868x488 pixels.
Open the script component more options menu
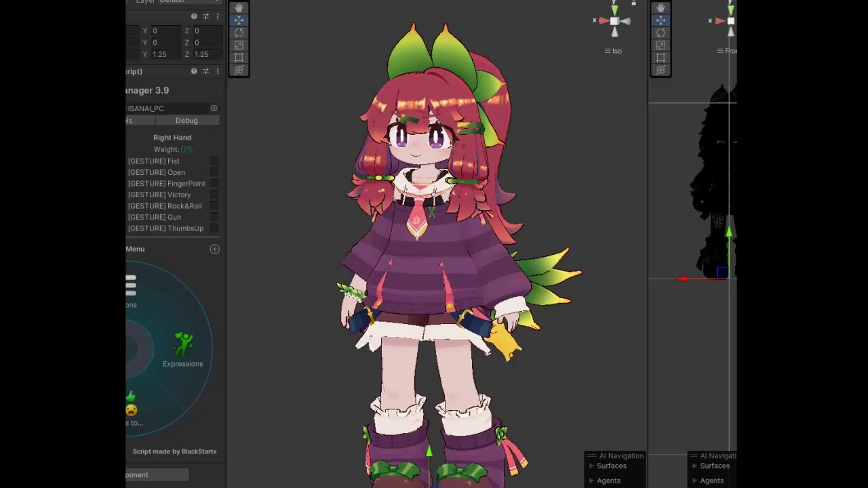tap(217, 71)
